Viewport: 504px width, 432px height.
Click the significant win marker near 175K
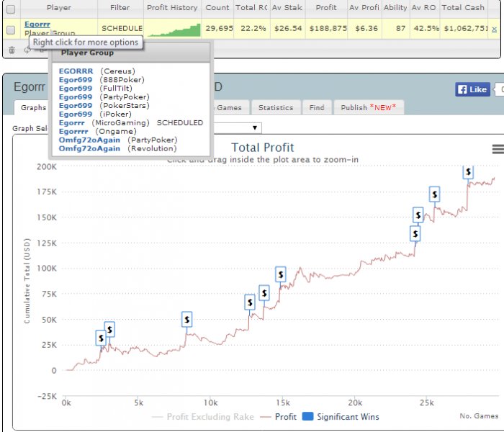[x=435, y=194]
